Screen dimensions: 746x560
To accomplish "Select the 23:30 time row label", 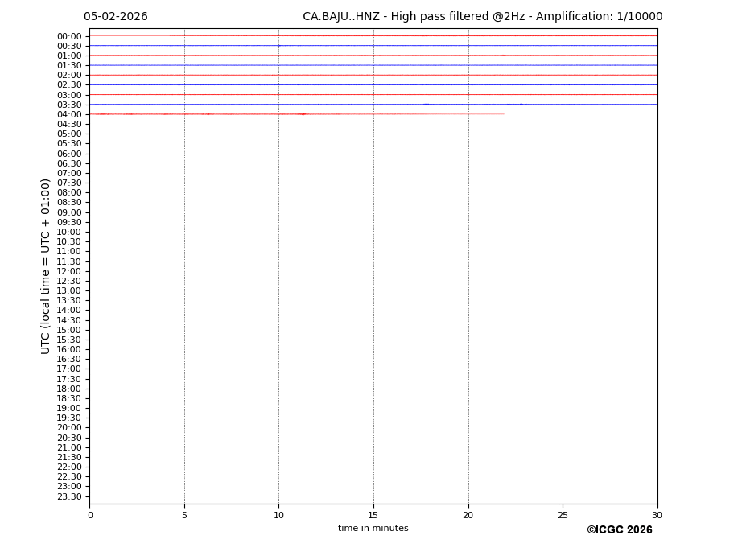I will [69, 496].
